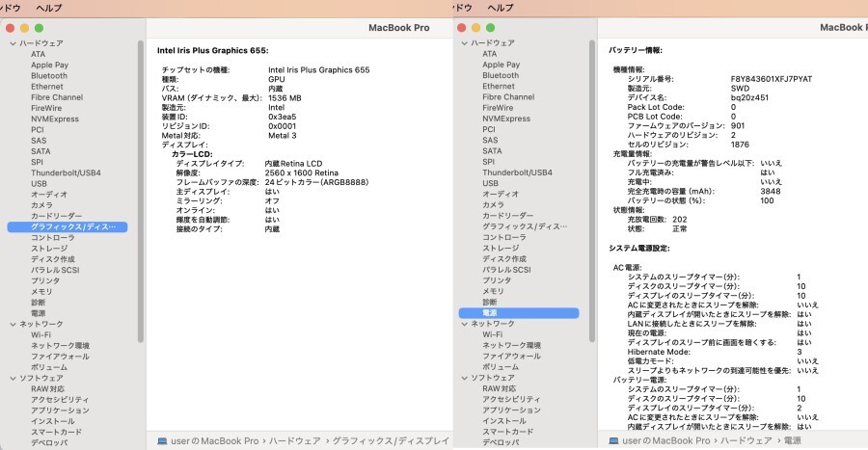Click VRAM value 1536 MB
Image resolution: width=868 pixels, height=450 pixels.
pyautogui.click(x=285, y=98)
